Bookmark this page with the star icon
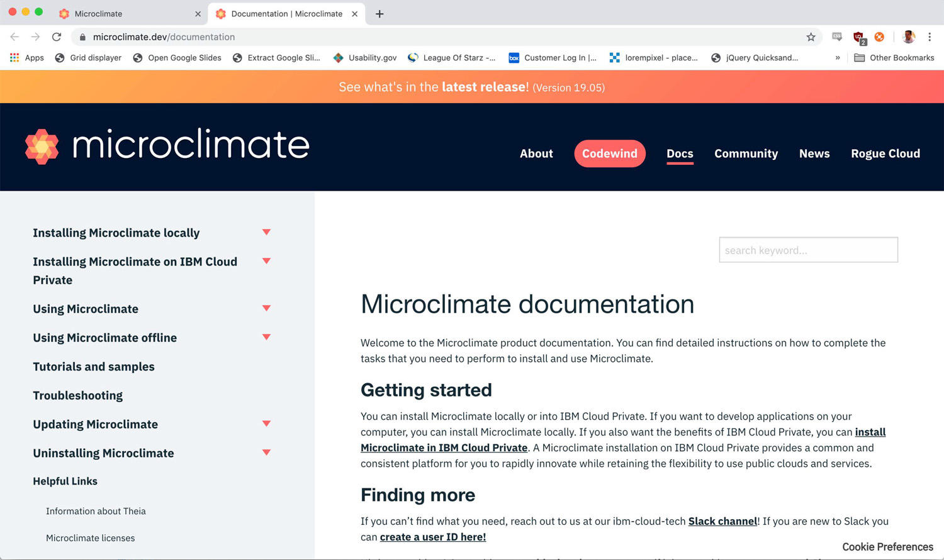The width and height of the screenshot is (944, 560). point(811,37)
